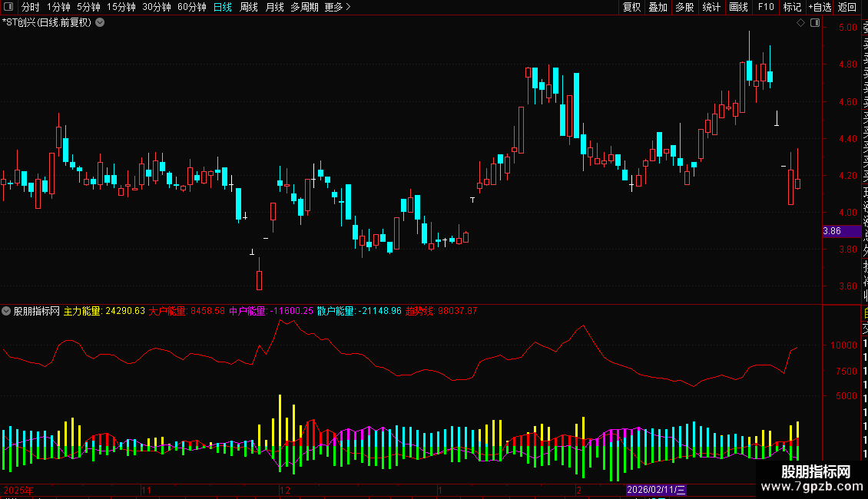Click the 大户能量 value 8458.58
The height and width of the screenshot is (499, 868).
click(207, 311)
